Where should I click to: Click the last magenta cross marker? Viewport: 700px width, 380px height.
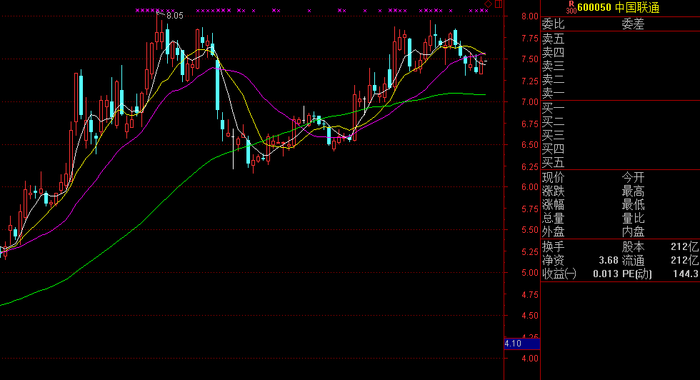click(486, 10)
